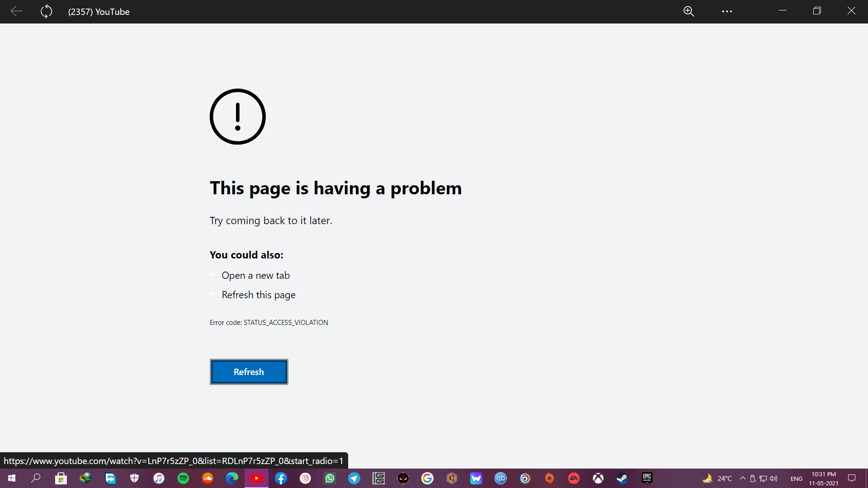This screenshot has height=488, width=868.
Task: Open the volume control in system tray
Action: 774,478
